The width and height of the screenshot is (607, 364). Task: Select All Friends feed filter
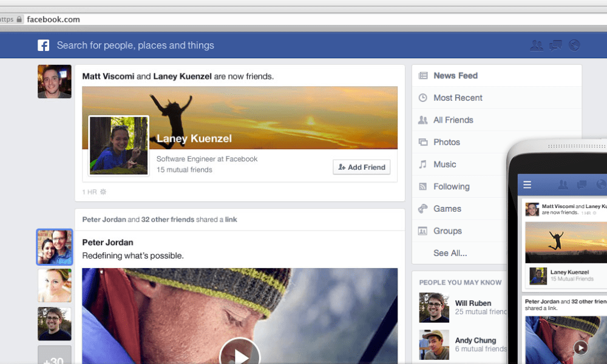point(422,120)
